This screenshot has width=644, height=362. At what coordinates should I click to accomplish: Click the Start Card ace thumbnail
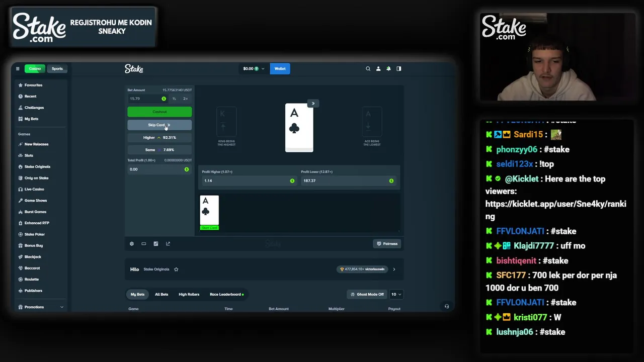pyautogui.click(x=209, y=213)
